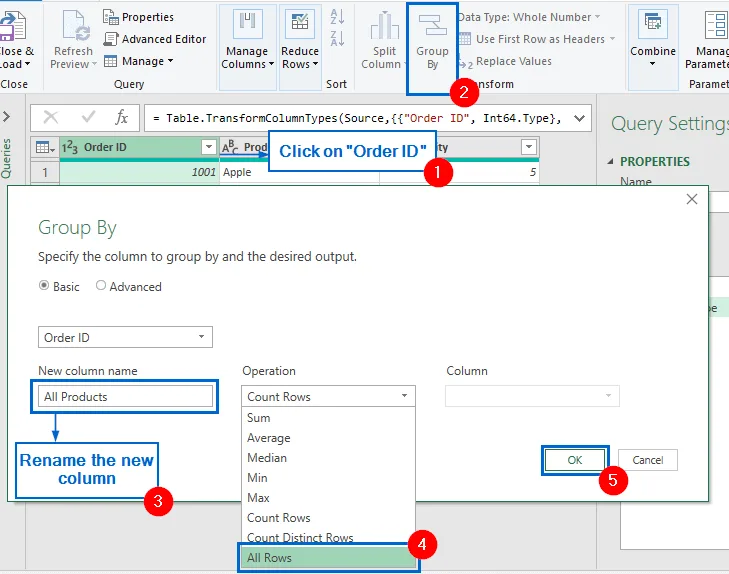
Task: Choose Median from the Operation list
Action: [x=328, y=458]
